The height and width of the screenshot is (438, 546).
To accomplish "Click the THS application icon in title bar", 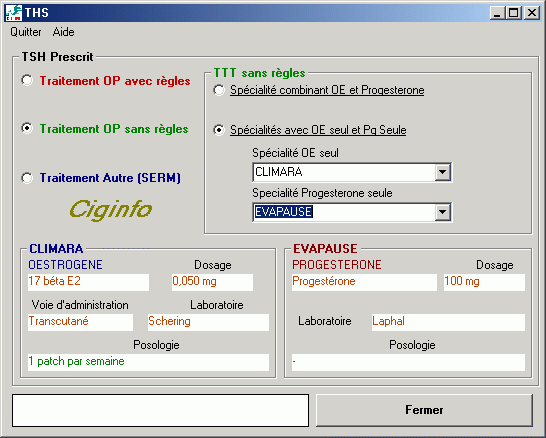I will (x=14, y=13).
